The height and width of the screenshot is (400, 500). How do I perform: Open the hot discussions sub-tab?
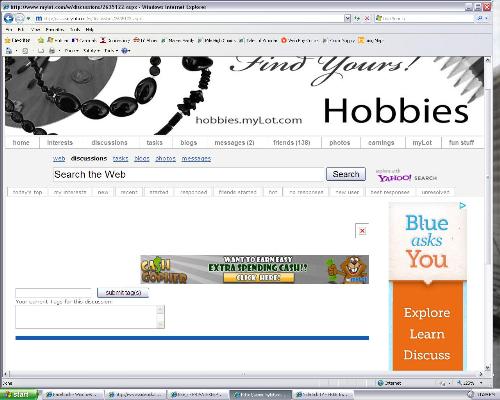pos(273,192)
